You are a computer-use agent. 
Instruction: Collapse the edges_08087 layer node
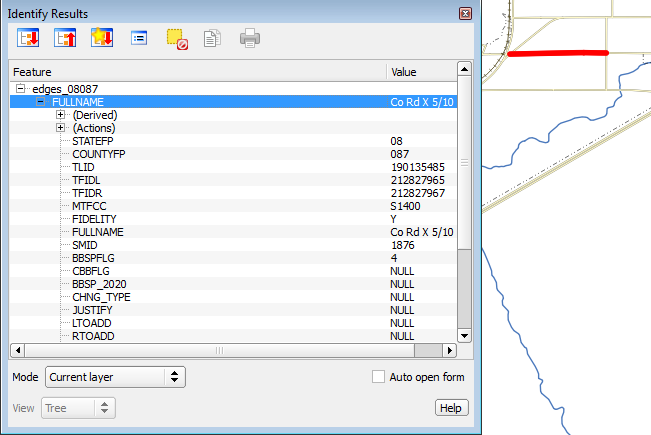tap(20, 89)
